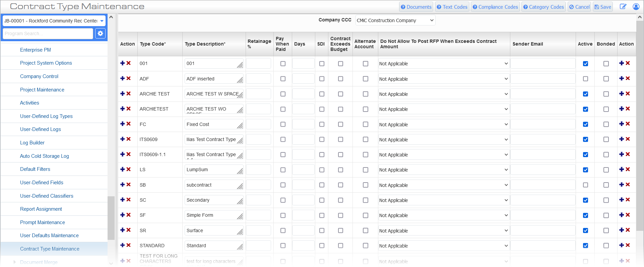Select User-Defined Log Types in sidebar
The height and width of the screenshot is (267, 644).
coord(46,116)
